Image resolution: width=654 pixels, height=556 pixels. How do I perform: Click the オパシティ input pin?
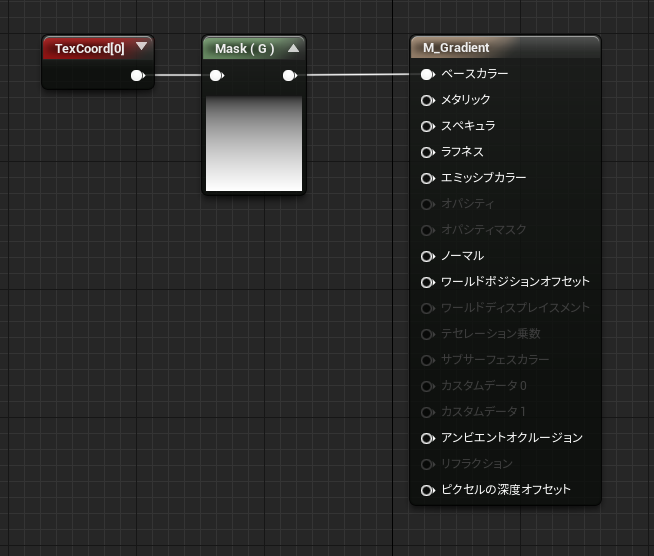click(428, 204)
